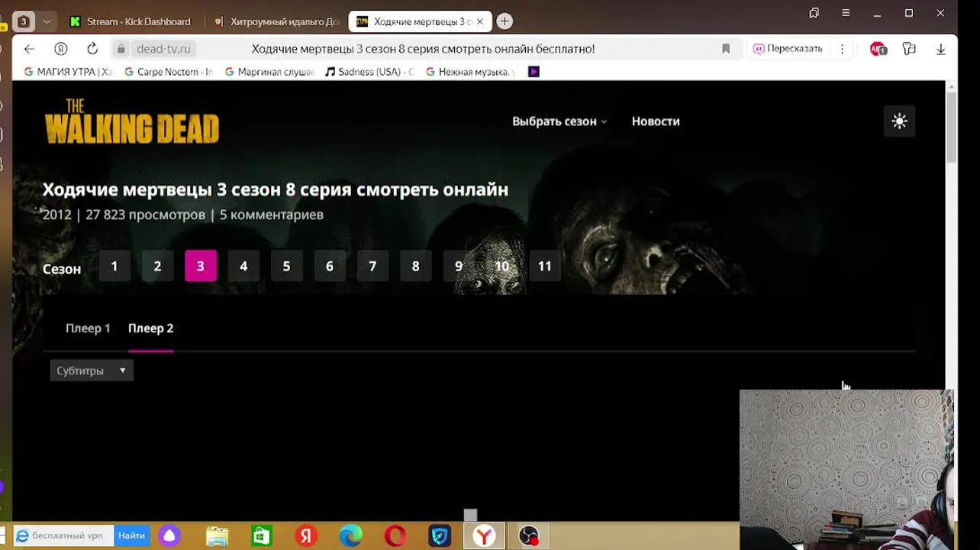Open OBS Studio from the taskbar

tap(529, 536)
